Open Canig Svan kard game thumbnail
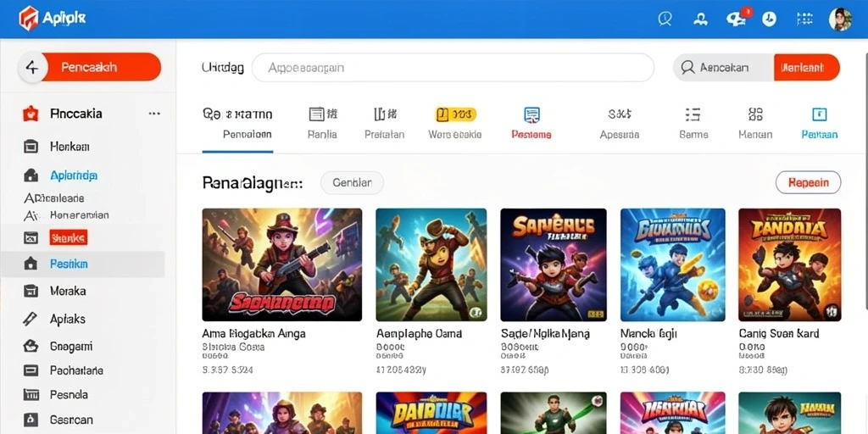Image resolution: width=868 pixels, height=434 pixels. pyautogui.click(x=790, y=264)
